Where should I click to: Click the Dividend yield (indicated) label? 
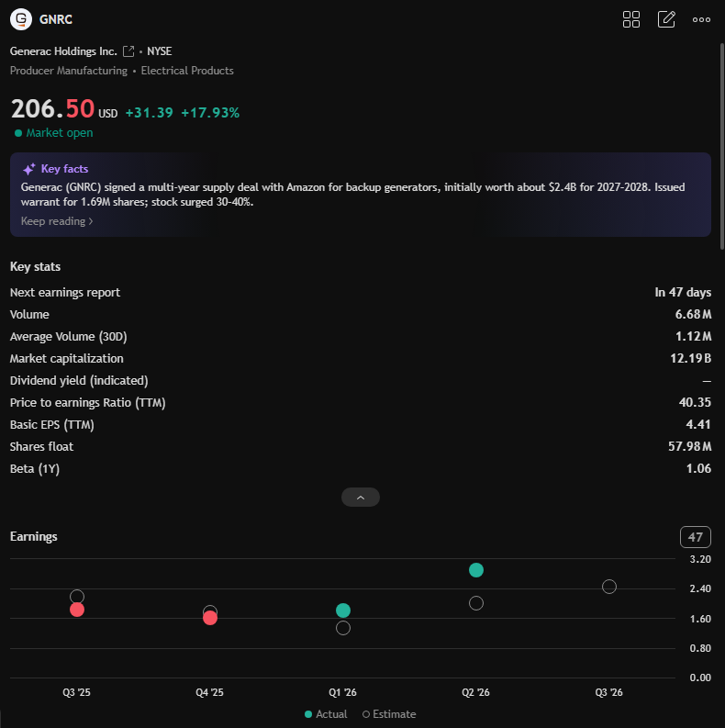79,381
